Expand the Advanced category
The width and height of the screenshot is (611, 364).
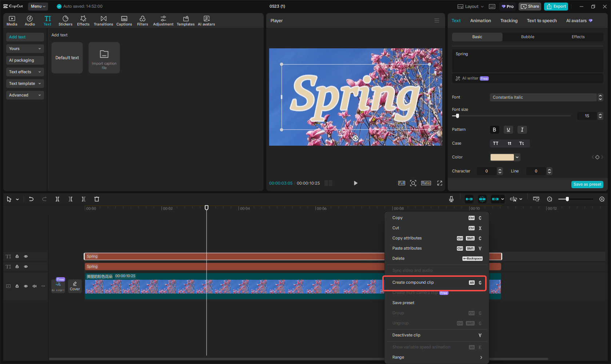point(25,95)
